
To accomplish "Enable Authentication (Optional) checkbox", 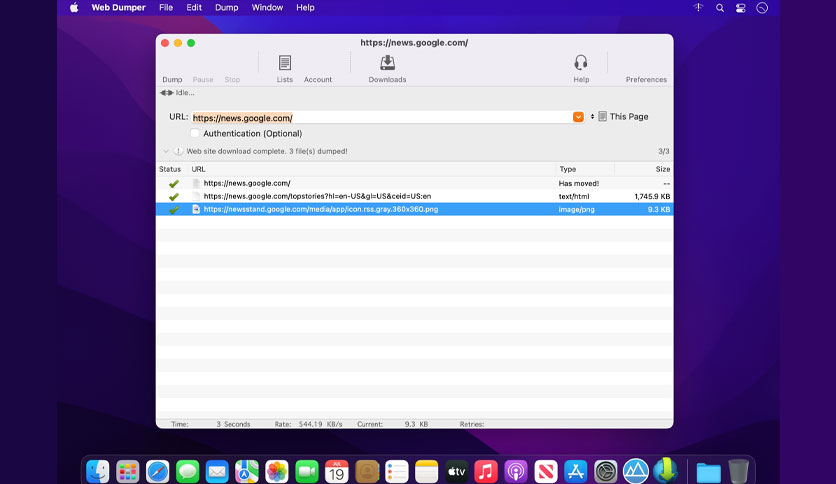I will point(195,133).
